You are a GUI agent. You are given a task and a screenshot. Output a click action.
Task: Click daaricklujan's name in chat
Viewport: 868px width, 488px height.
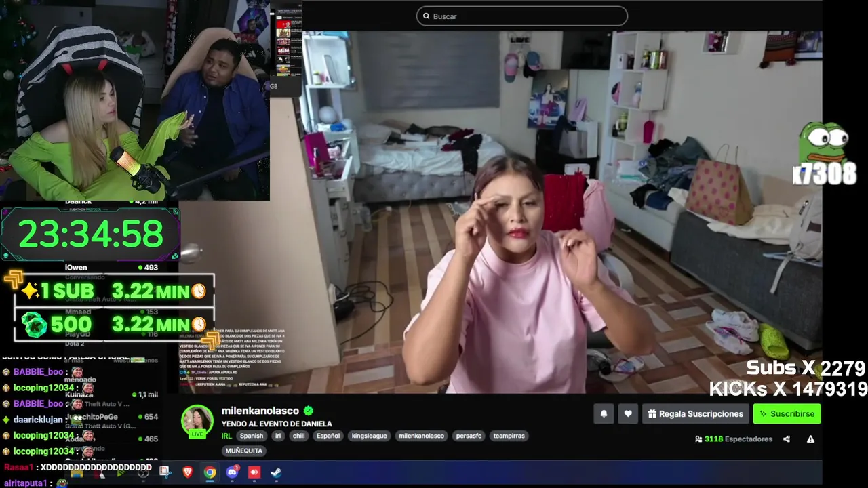pos(38,420)
